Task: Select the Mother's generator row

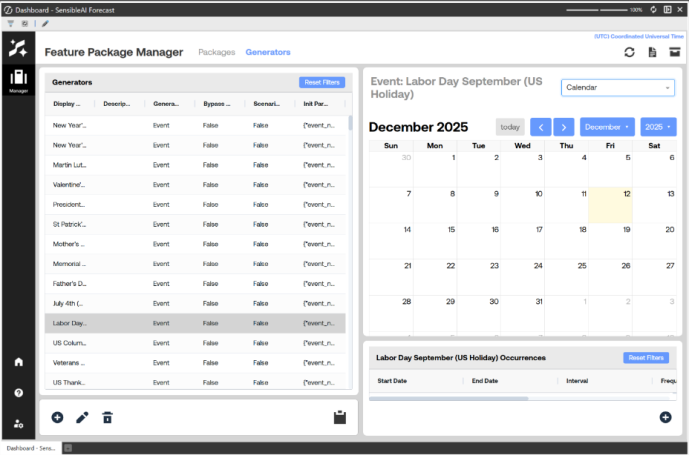Action: click(195, 244)
